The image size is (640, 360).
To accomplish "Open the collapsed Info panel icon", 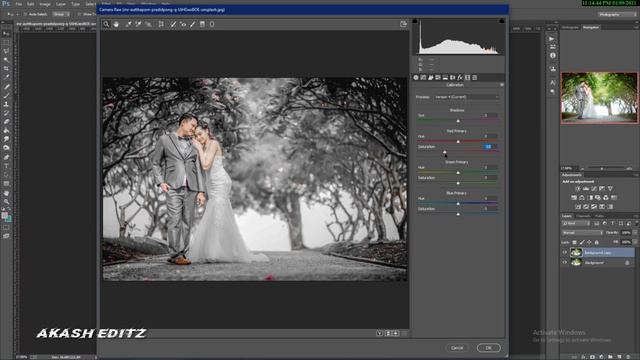I will (553, 56).
